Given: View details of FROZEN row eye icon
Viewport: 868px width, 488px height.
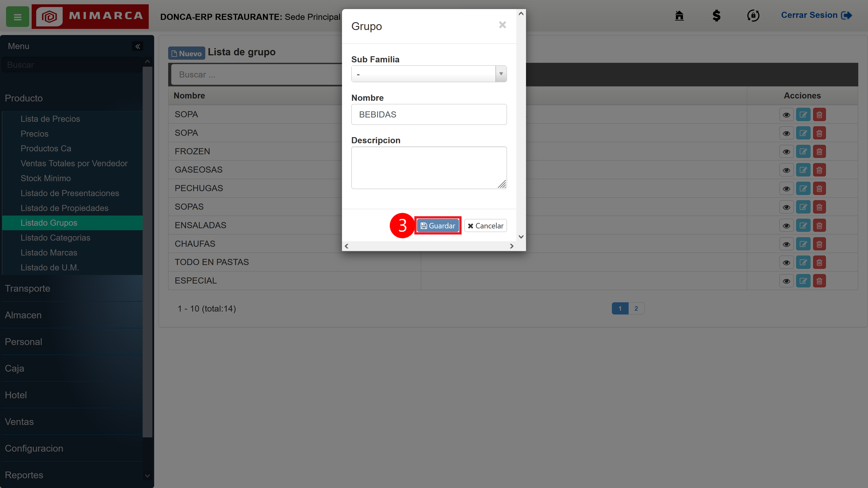Looking at the screenshot, I should click(786, 152).
